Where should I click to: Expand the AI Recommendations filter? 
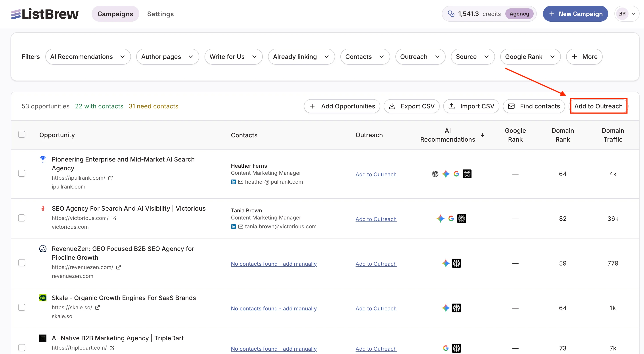coord(88,57)
